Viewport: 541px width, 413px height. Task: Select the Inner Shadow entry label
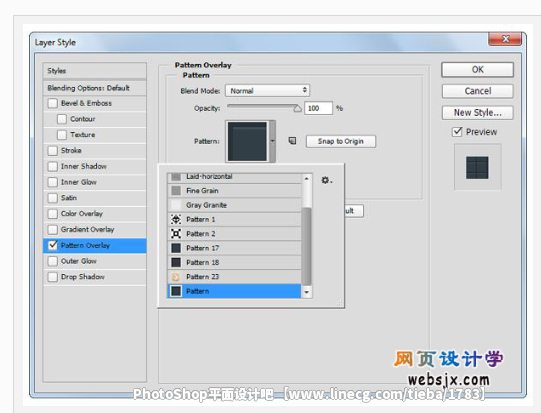(83, 166)
